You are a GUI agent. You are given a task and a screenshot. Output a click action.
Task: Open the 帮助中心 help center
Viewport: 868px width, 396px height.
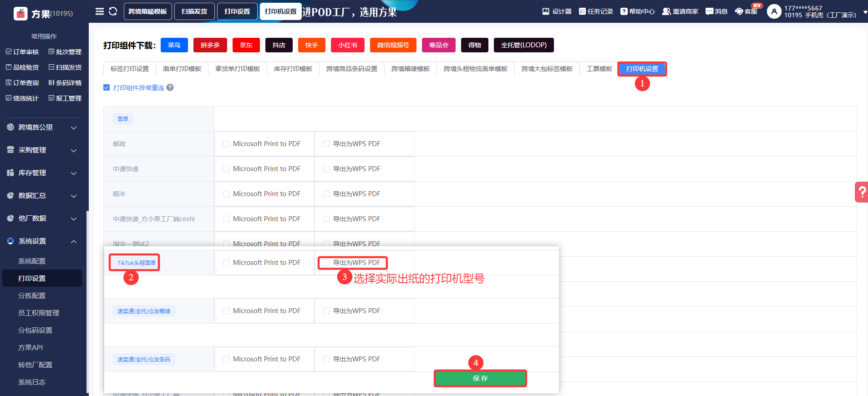pos(637,11)
